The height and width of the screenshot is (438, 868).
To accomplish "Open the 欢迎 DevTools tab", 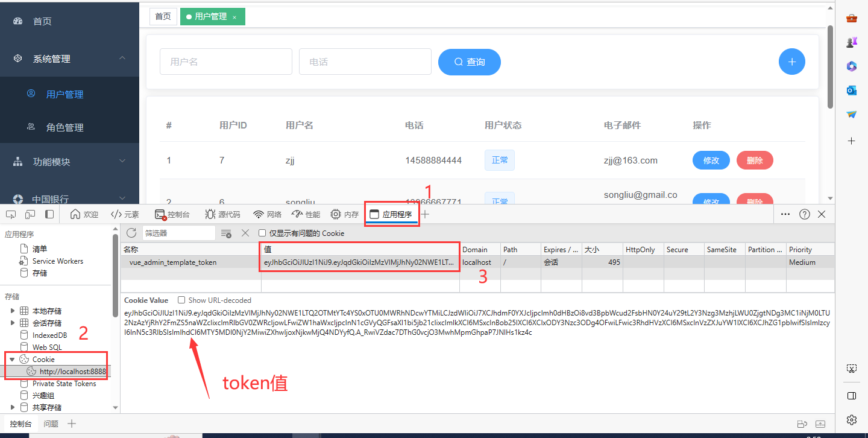I will 84,214.
